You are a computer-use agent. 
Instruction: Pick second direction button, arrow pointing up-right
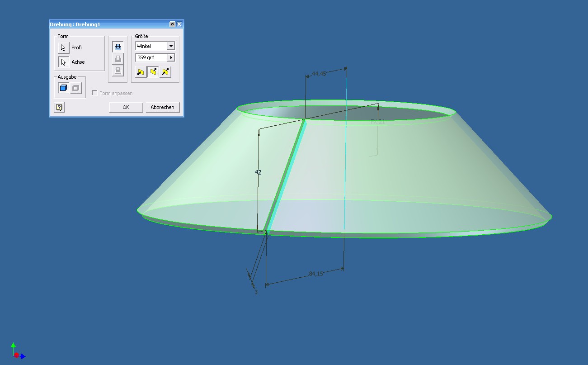[153, 71]
